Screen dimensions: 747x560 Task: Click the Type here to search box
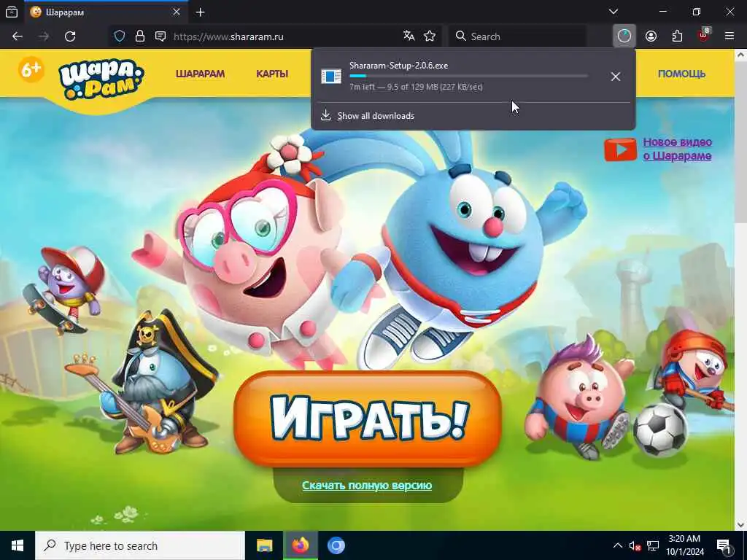(x=140, y=545)
